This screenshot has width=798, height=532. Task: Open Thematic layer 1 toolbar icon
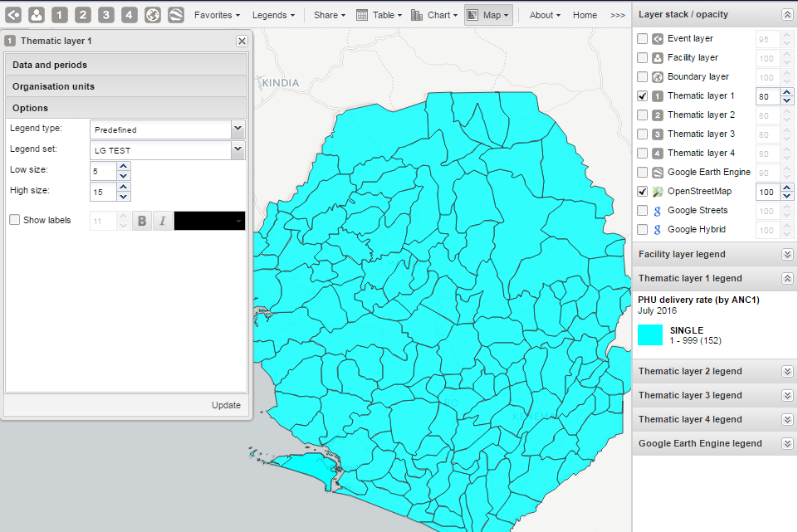(60, 15)
